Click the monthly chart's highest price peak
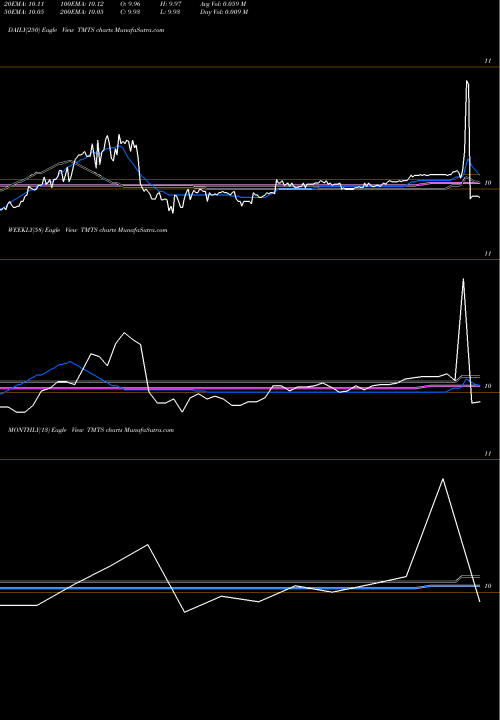This screenshot has height=720, width=500. point(443,479)
